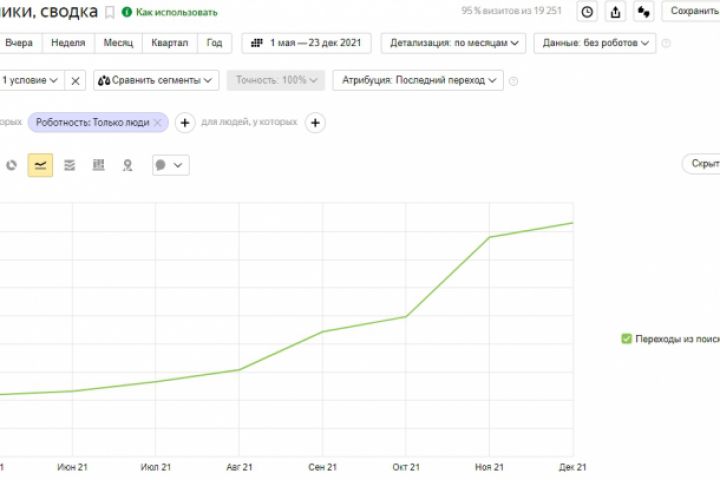The width and height of the screenshot is (720, 480).
Task: Open the export report icon
Action: tap(615, 11)
